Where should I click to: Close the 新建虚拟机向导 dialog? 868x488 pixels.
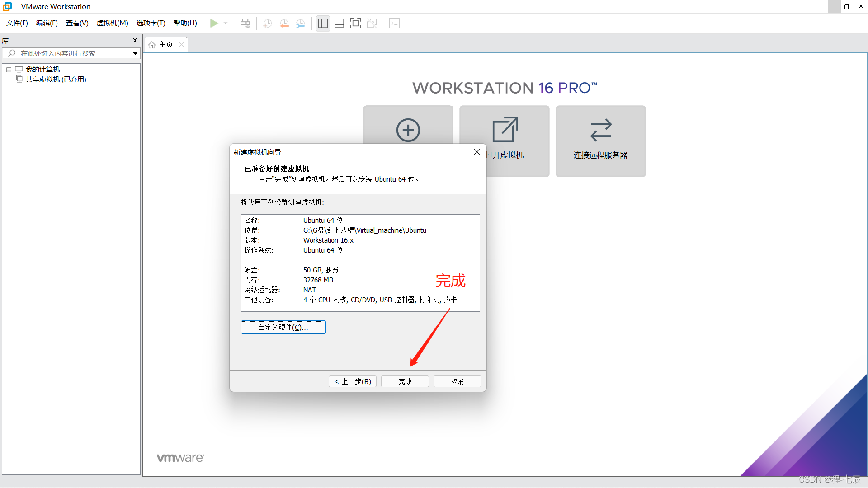(477, 152)
